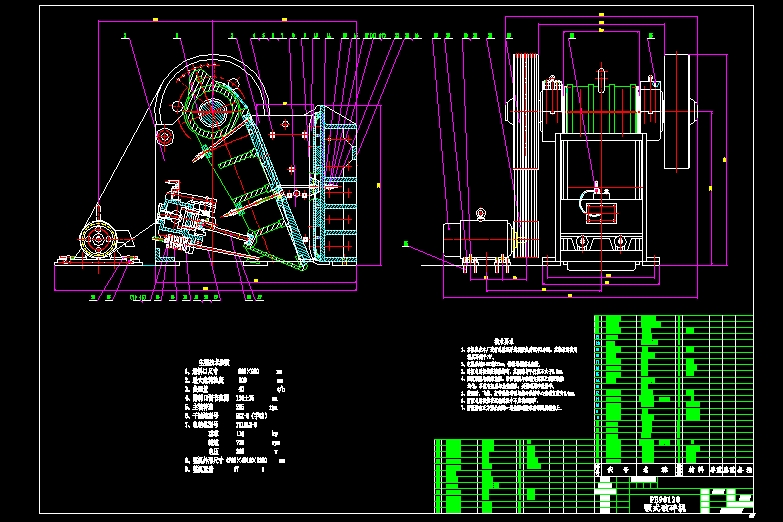The image size is (783, 522).
Task: Select the 代号 column header in parts list
Action: (x=617, y=470)
